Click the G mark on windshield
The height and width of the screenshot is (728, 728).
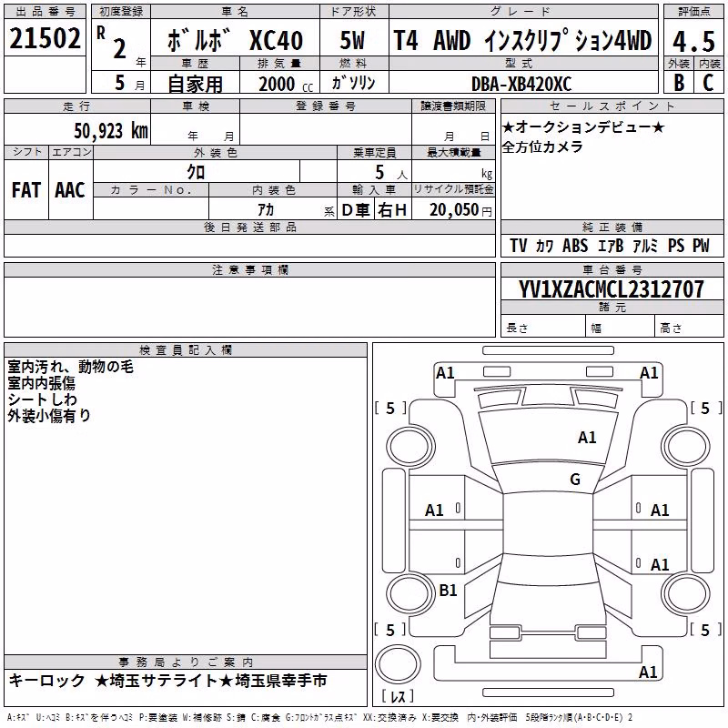[575, 479]
